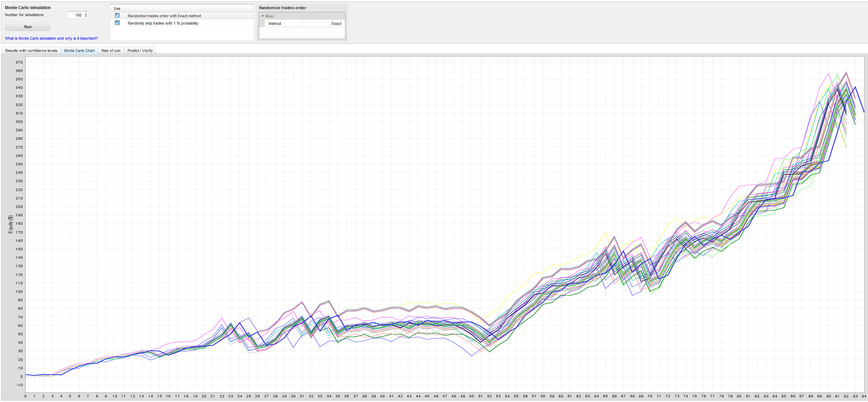Select row text 'Randomly skip trades with 1 % probability'
Image resolution: width=868 pixels, height=402 pixels.
click(163, 23)
